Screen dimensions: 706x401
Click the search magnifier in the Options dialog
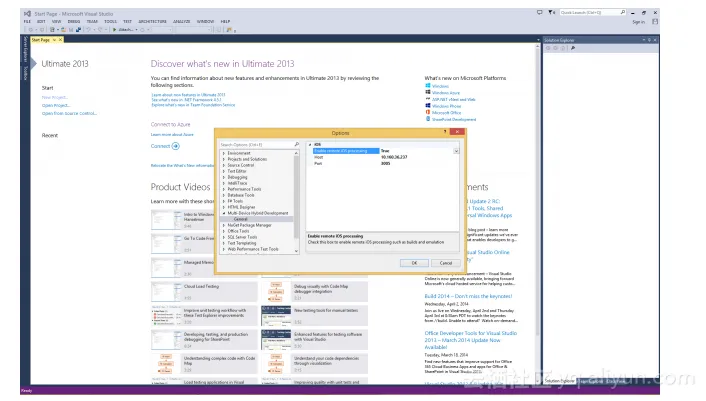click(x=295, y=144)
